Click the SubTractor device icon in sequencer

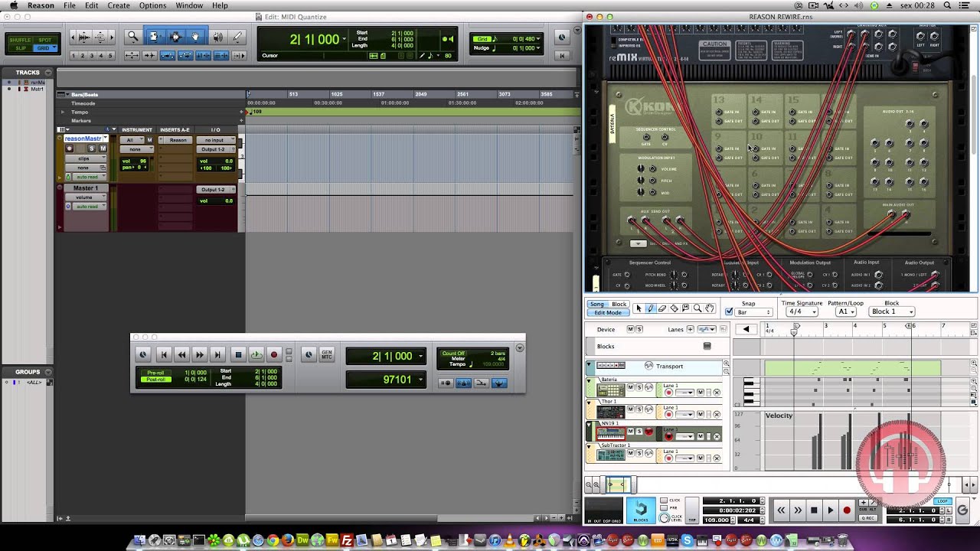[x=611, y=455]
